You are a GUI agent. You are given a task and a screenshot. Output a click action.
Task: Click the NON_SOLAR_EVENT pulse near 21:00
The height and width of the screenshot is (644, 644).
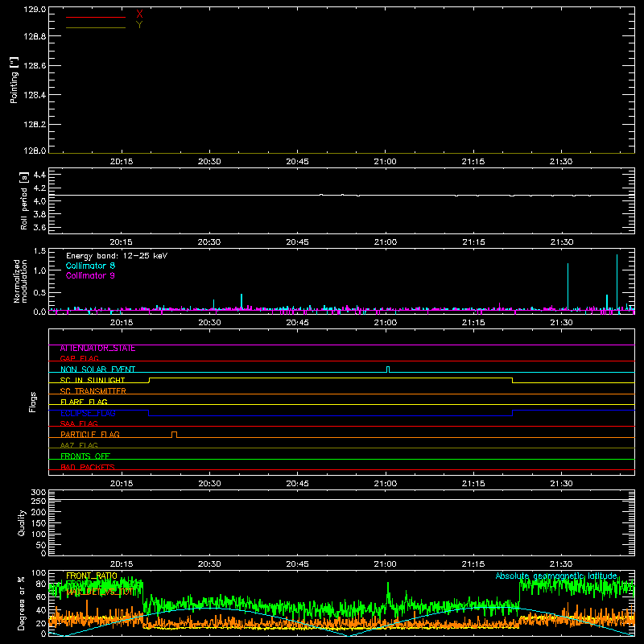(388, 369)
